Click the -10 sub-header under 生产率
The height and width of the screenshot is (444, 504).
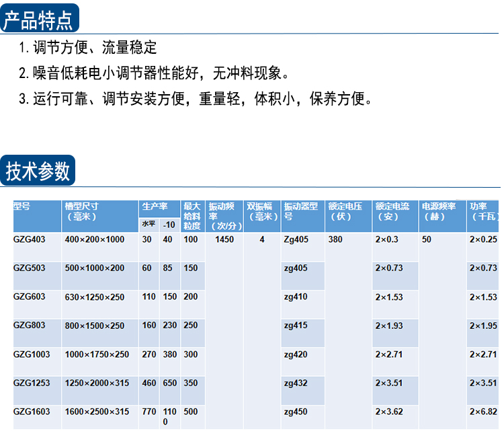[x=169, y=224]
